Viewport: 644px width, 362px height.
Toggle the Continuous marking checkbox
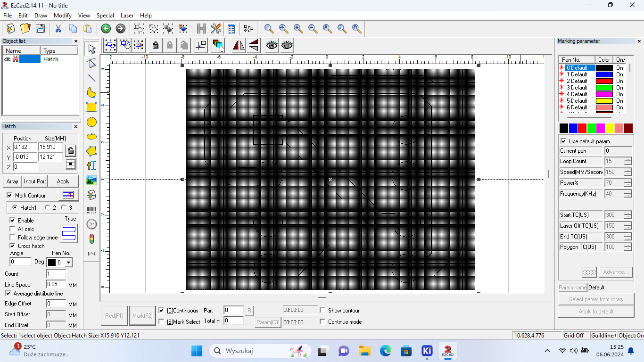pos(162,310)
